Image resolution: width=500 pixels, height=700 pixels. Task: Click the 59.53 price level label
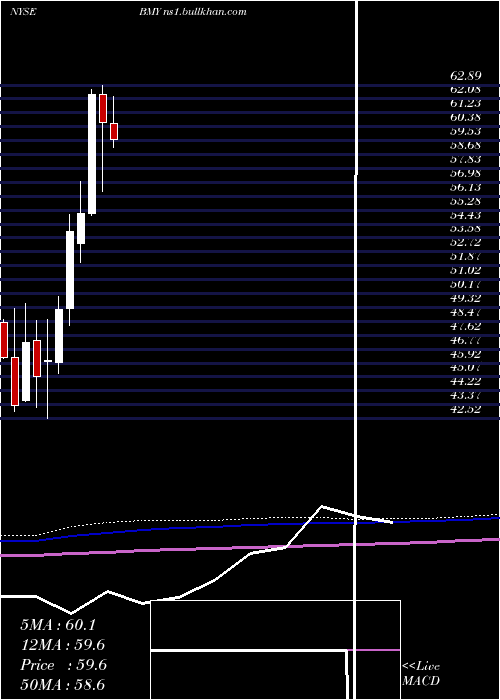click(465, 131)
